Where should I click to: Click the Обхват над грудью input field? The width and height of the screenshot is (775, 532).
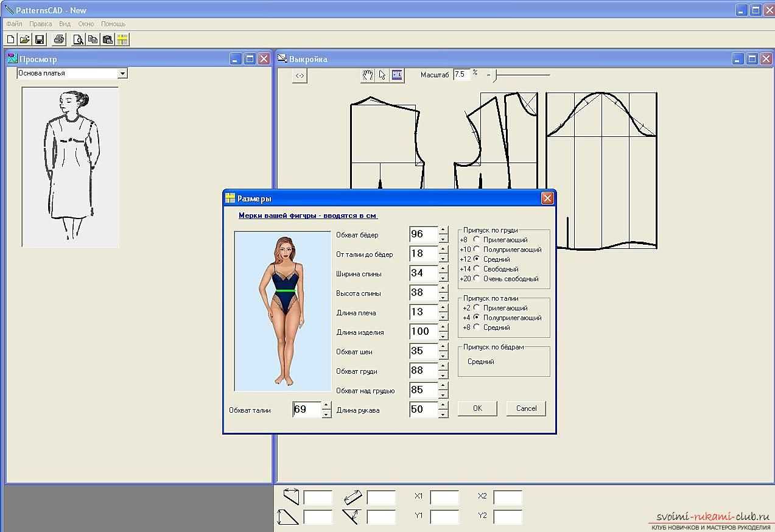pos(424,390)
